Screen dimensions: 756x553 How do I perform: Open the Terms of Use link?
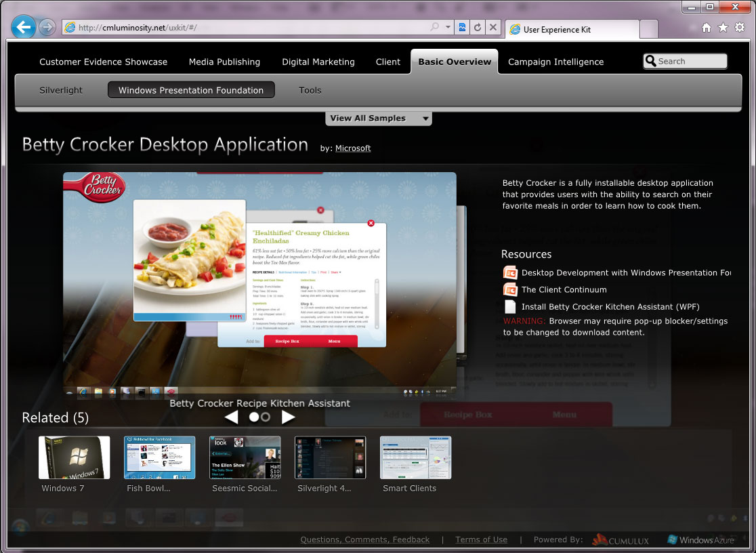point(481,539)
